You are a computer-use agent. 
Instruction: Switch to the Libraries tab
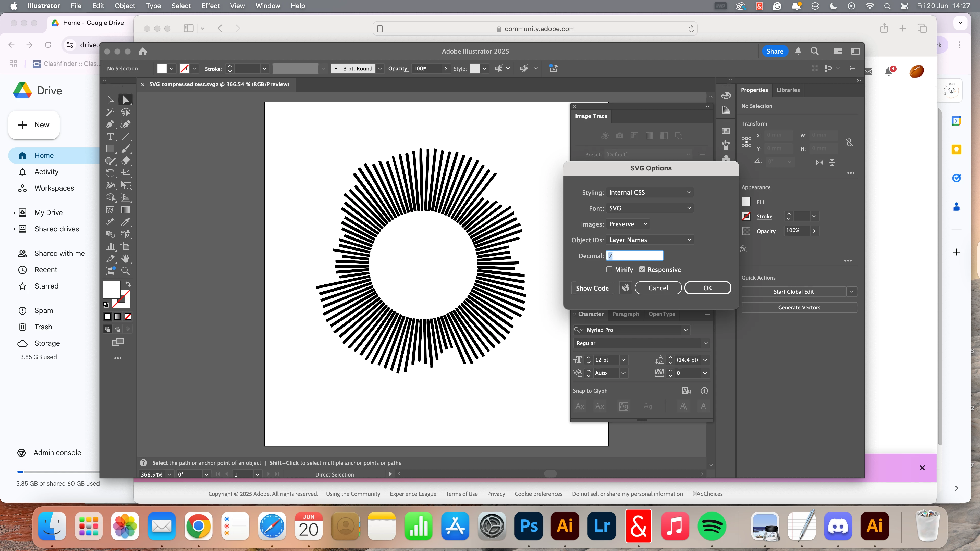788,90
